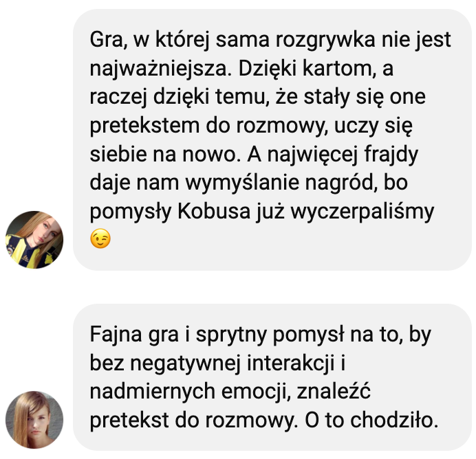The height and width of the screenshot is (459, 476).
Task: Click the word "sprytny" in second comment
Action: [x=231, y=335]
